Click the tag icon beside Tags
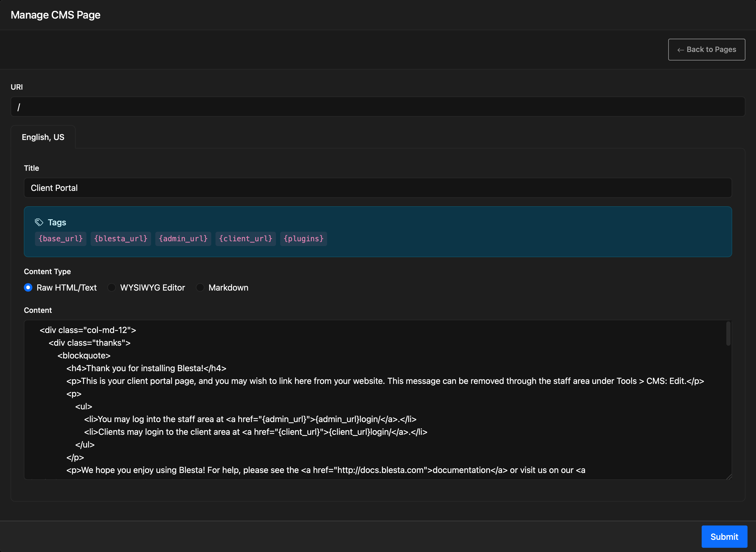The height and width of the screenshot is (552, 756). (39, 222)
